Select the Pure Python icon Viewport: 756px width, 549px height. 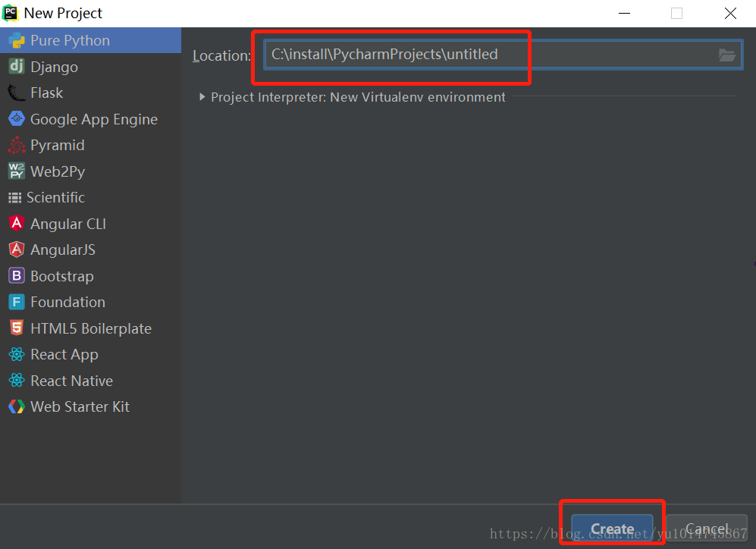17,40
